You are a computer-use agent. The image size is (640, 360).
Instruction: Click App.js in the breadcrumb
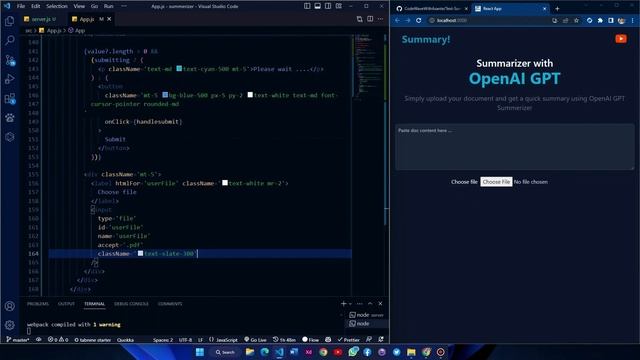(54, 30)
